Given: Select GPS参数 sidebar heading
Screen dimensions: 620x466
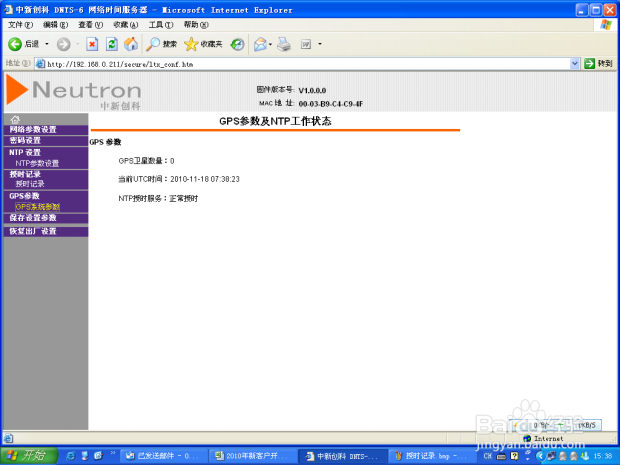Looking at the screenshot, I should click(25, 196).
